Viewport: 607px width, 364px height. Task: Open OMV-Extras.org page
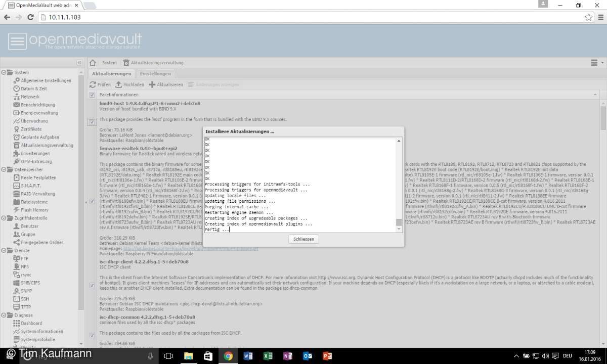click(36, 161)
